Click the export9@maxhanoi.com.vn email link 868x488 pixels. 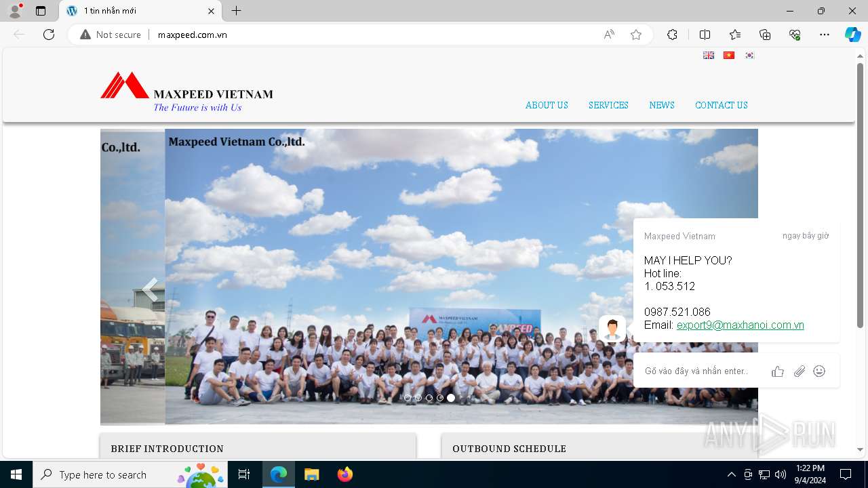[x=741, y=325]
